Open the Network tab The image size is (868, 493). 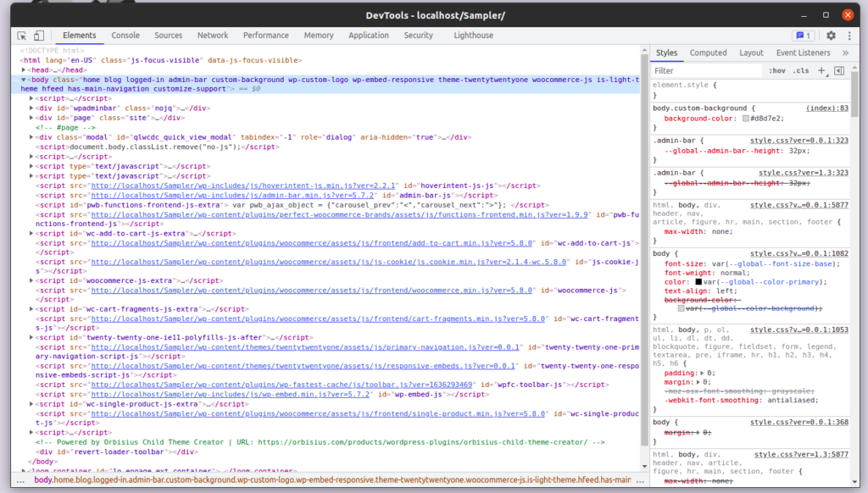[213, 36]
